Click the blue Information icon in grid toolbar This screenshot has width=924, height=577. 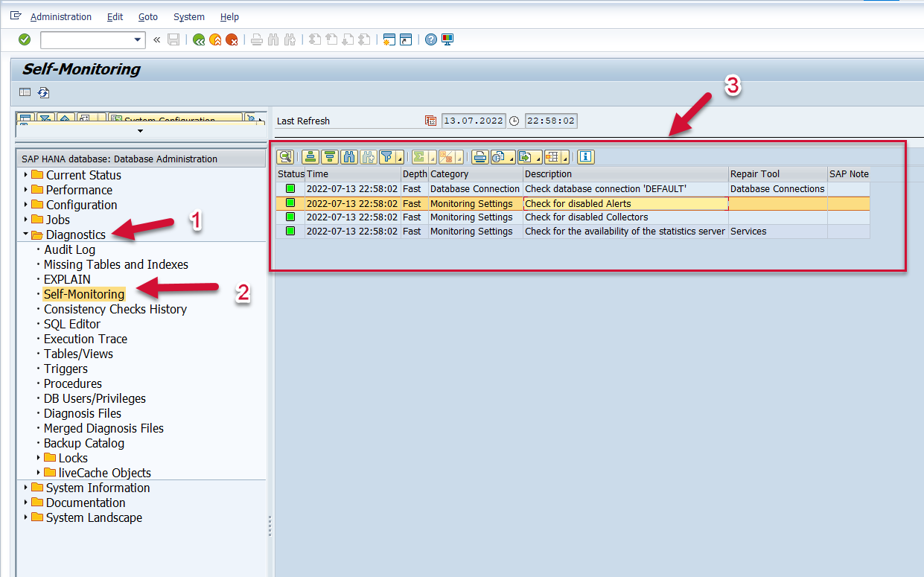(586, 156)
